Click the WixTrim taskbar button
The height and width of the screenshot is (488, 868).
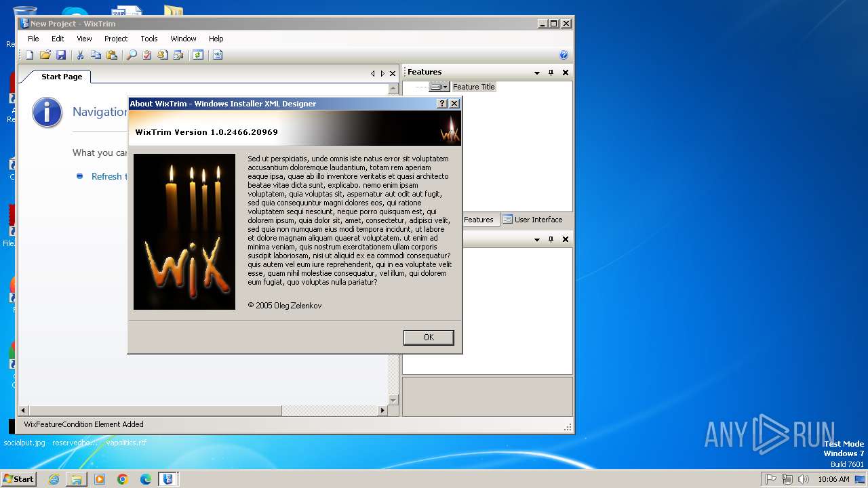tap(168, 479)
